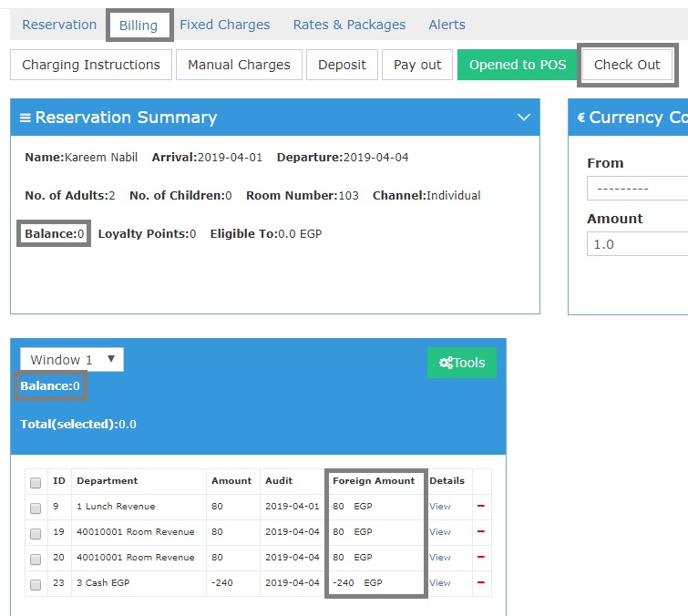Click the Foreign Amount column header
Viewport: 688px width, 616px height.
tap(374, 481)
